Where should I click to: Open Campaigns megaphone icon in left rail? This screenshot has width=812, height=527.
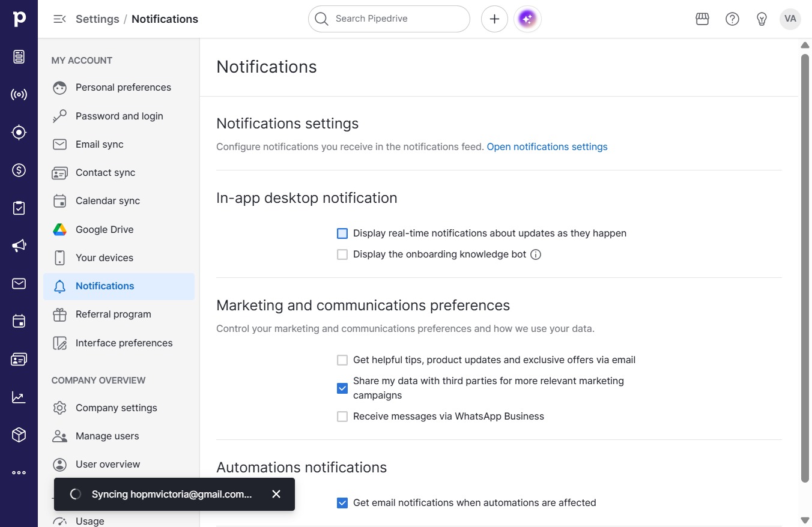click(19, 245)
